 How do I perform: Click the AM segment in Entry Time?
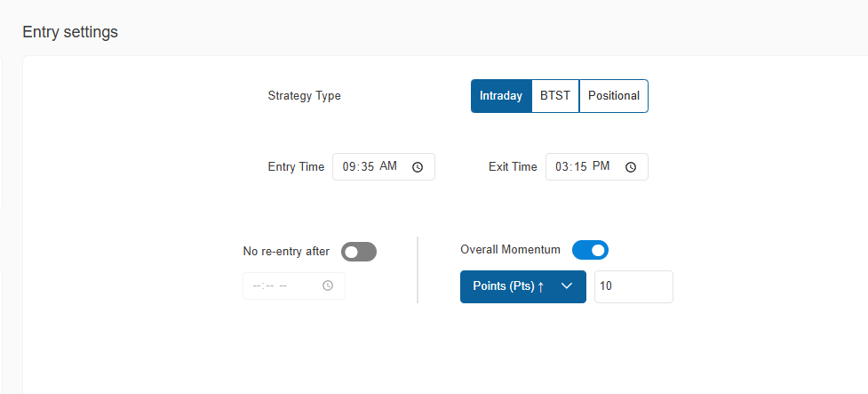[x=388, y=167]
